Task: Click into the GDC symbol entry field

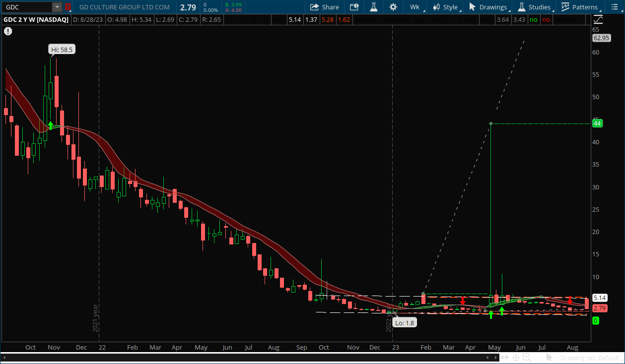Action: click(x=28, y=7)
